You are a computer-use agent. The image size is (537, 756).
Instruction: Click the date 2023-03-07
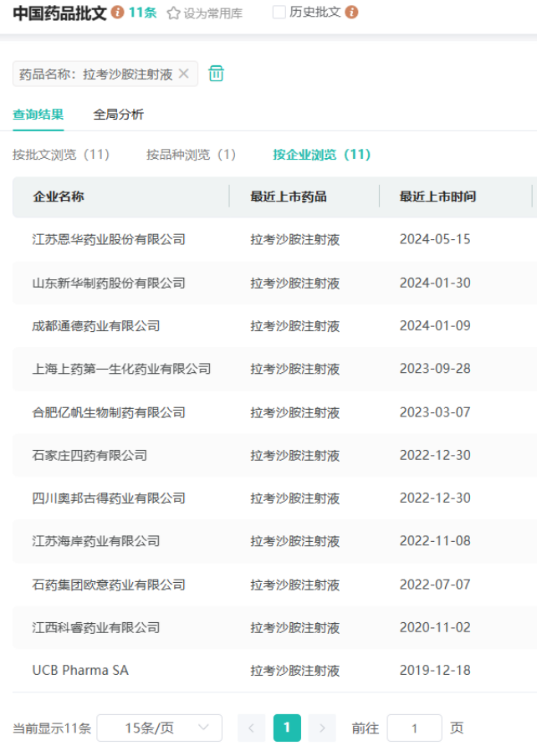click(435, 412)
